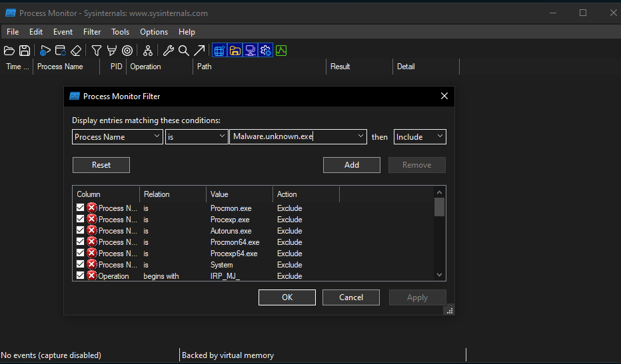The height and width of the screenshot is (364, 621).
Task: Click the wrench tool icon in toolbar
Action: tap(169, 51)
